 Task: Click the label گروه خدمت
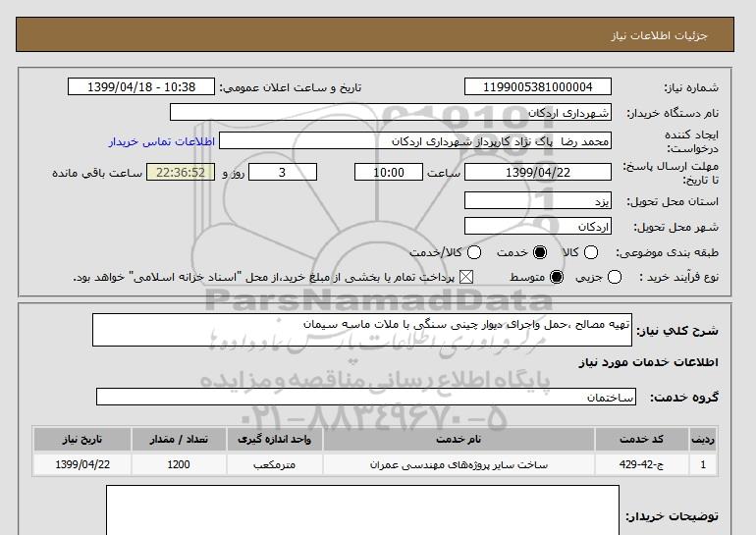click(684, 398)
